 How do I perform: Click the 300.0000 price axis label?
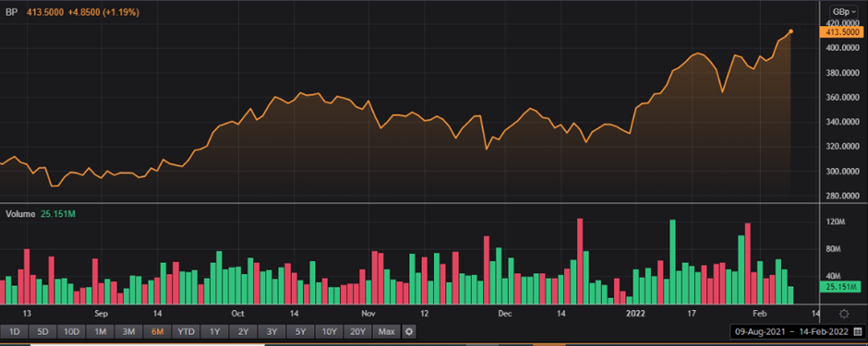(x=841, y=172)
